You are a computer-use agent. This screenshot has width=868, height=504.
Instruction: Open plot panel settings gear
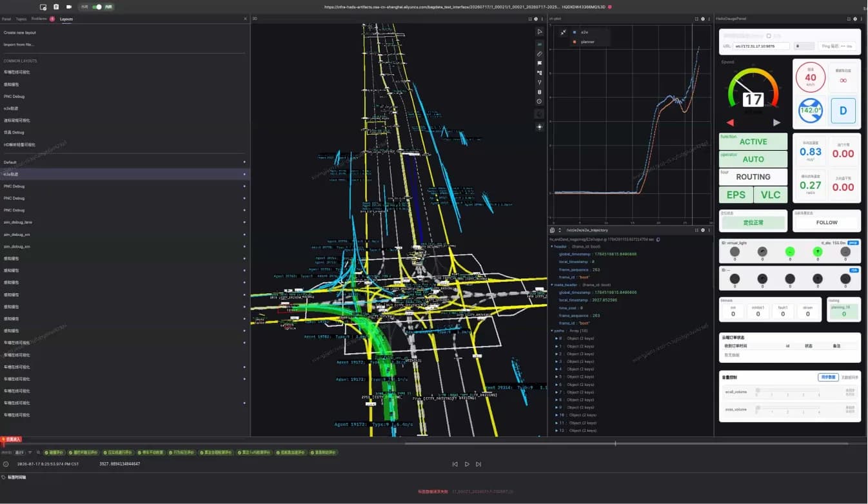coord(703,19)
